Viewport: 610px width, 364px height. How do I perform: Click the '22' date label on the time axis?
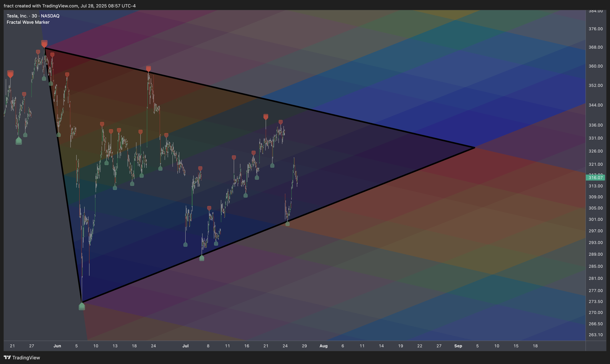[420, 346]
